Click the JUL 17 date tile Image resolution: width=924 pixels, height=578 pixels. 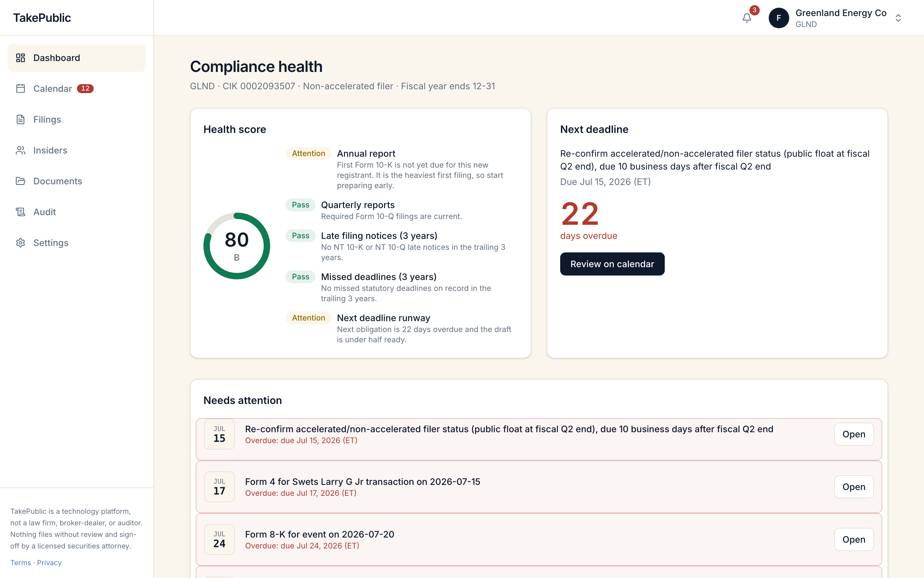click(x=219, y=486)
